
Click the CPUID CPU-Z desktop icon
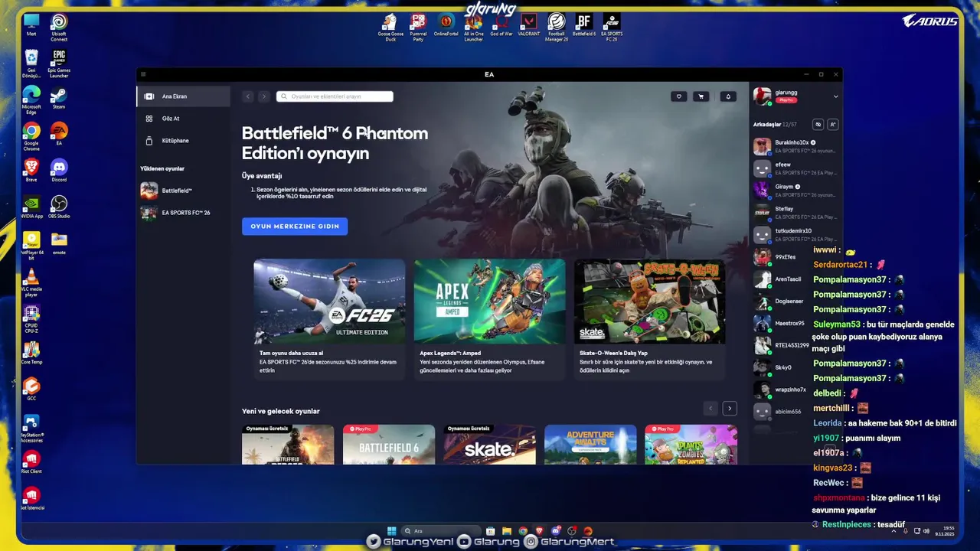tap(31, 318)
